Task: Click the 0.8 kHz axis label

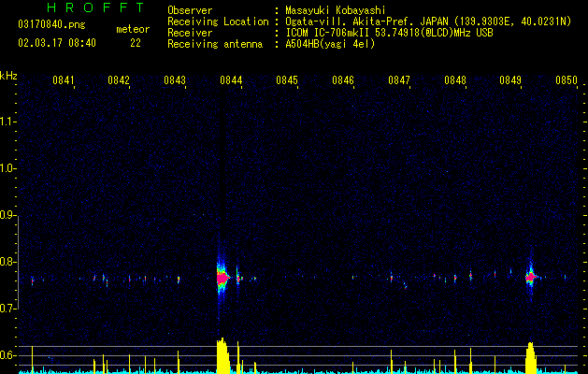Action: click(7, 262)
